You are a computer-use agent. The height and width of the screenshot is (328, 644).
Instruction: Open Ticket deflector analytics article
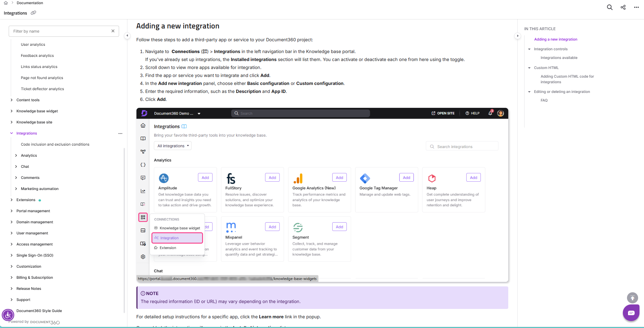click(x=42, y=89)
